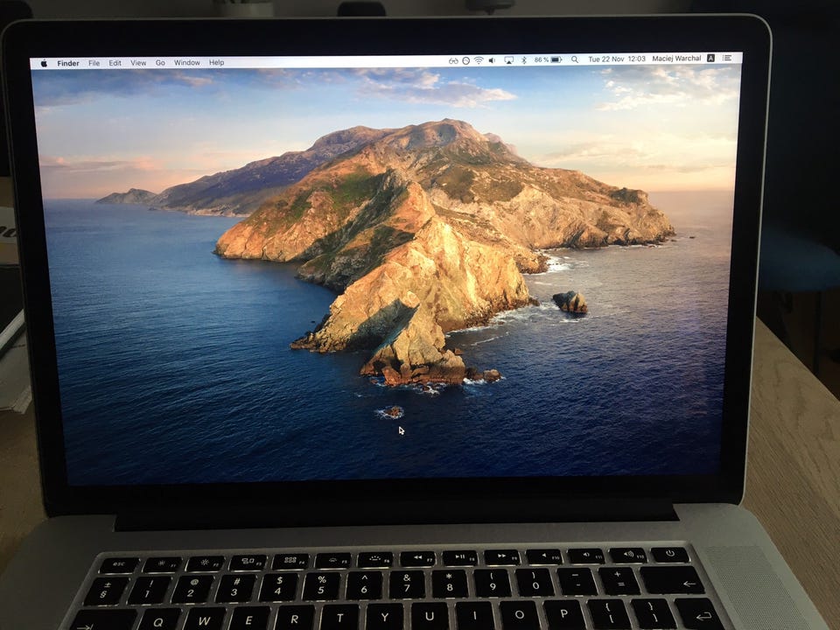Open the Window menu

pyautogui.click(x=187, y=63)
